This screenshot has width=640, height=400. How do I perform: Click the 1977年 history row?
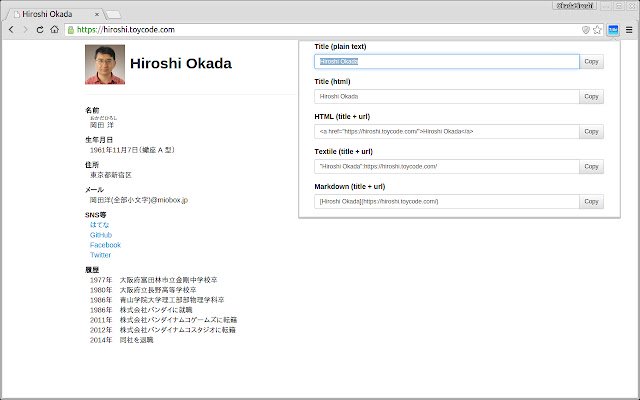[153, 280]
